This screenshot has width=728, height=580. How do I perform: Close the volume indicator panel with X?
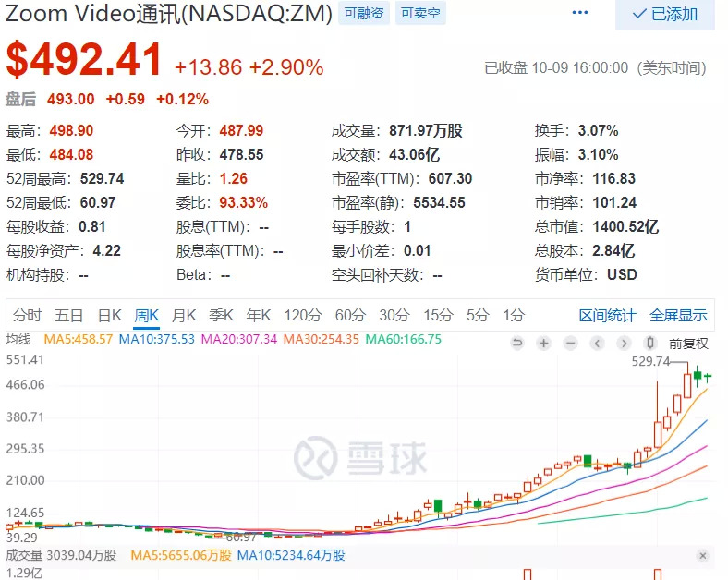(703, 555)
